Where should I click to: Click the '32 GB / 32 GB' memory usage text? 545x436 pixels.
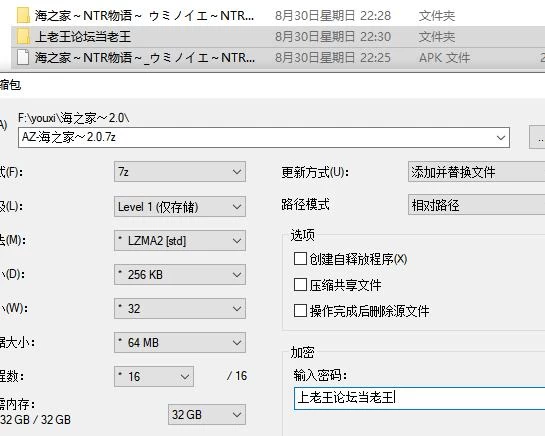(35, 420)
